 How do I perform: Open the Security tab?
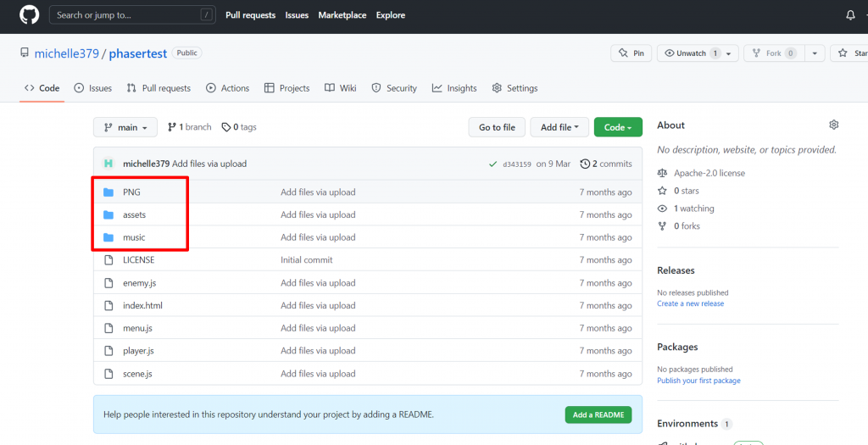pos(394,88)
